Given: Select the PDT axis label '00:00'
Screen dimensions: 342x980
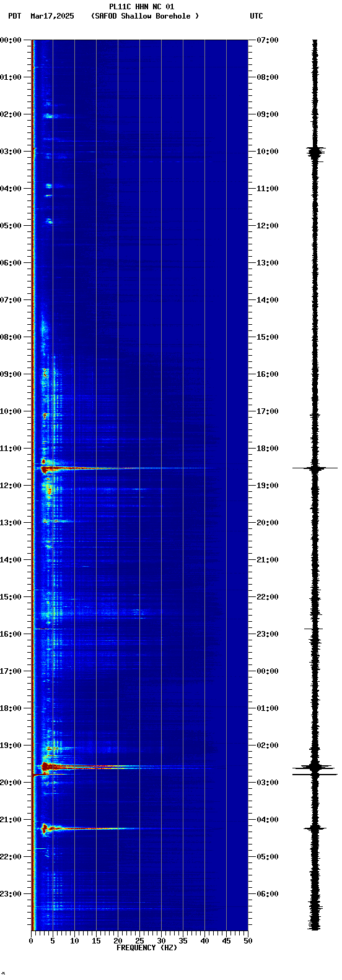Looking at the screenshot, I should pos(11,40).
